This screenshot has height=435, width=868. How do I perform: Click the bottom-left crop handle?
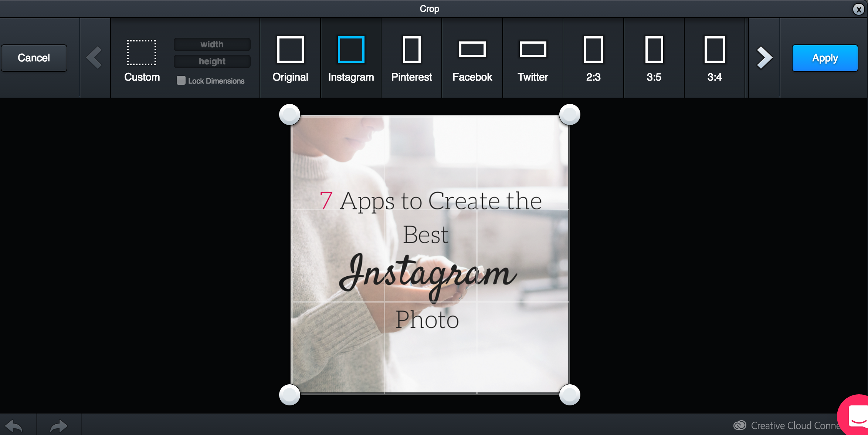click(x=289, y=395)
